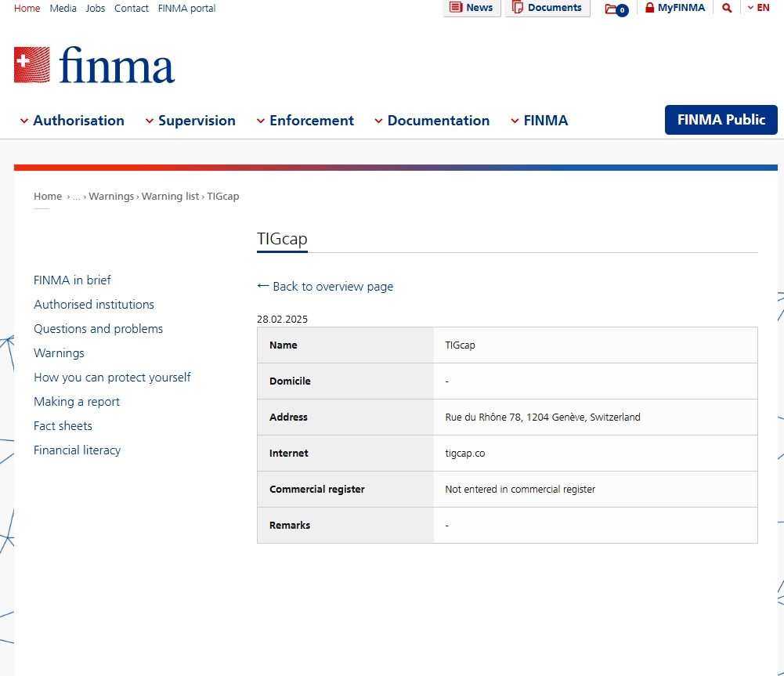Open Making a report sidebar link
The height and width of the screenshot is (676, 784).
tap(77, 402)
